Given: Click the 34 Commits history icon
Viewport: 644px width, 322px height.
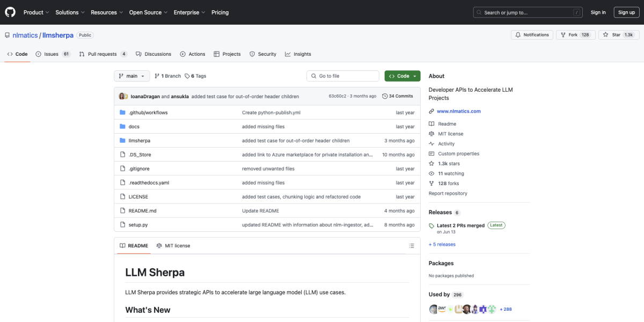Looking at the screenshot, I should 385,96.
